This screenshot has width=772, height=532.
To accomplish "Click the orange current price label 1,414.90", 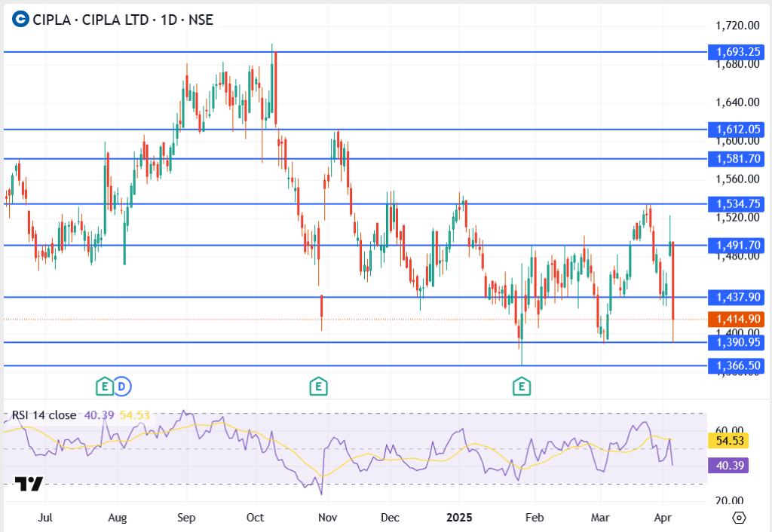I will click(x=737, y=320).
